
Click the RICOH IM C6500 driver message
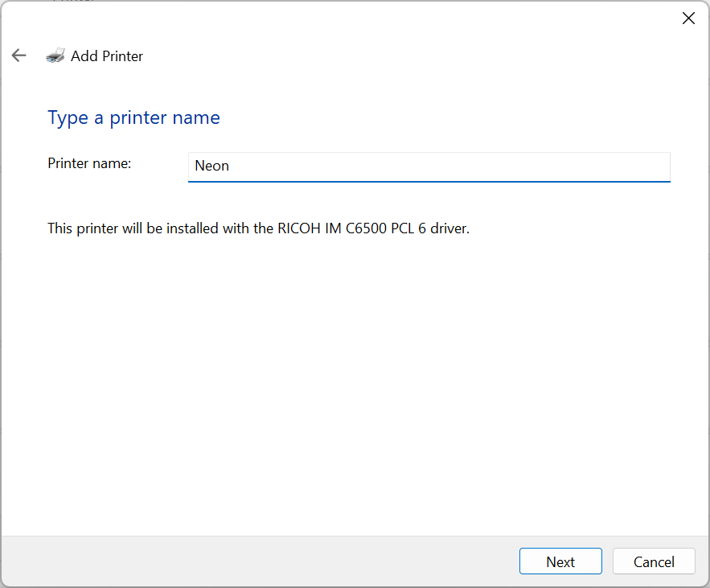259,228
